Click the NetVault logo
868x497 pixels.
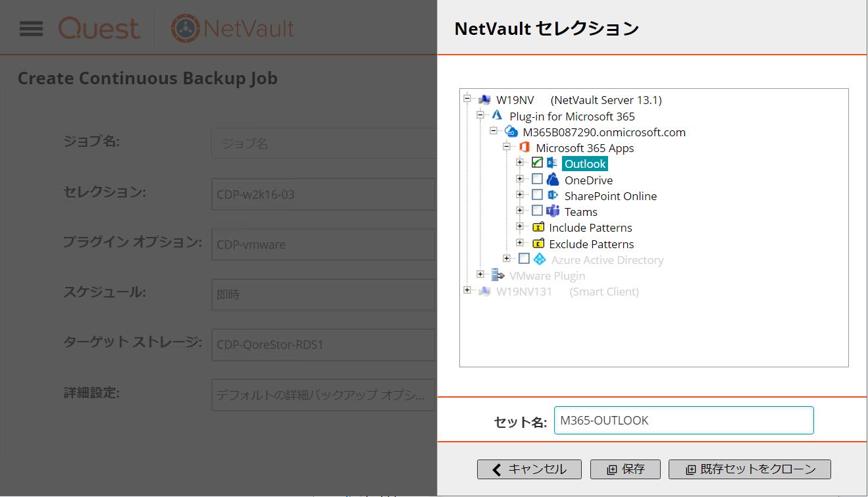(x=232, y=28)
